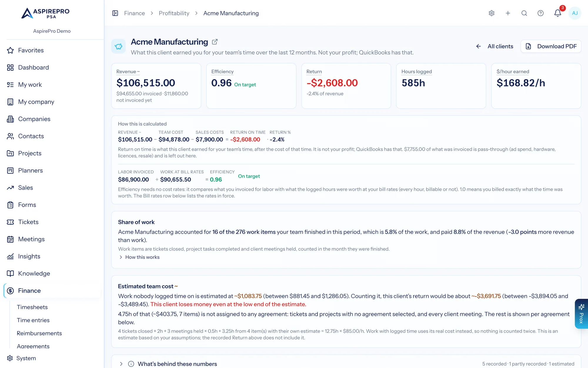The width and height of the screenshot is (588, 368).
Task: Download the PDF report
Action: point(551,46)
